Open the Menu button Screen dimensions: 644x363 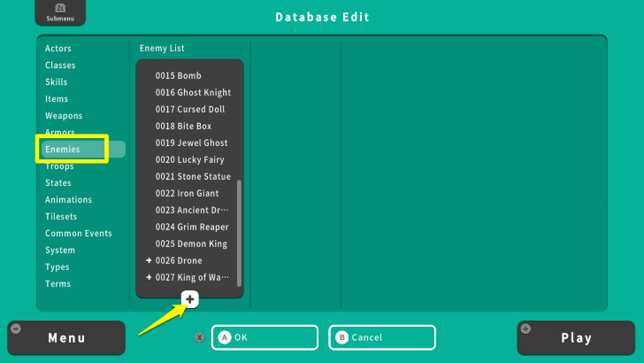coord(66,337)
